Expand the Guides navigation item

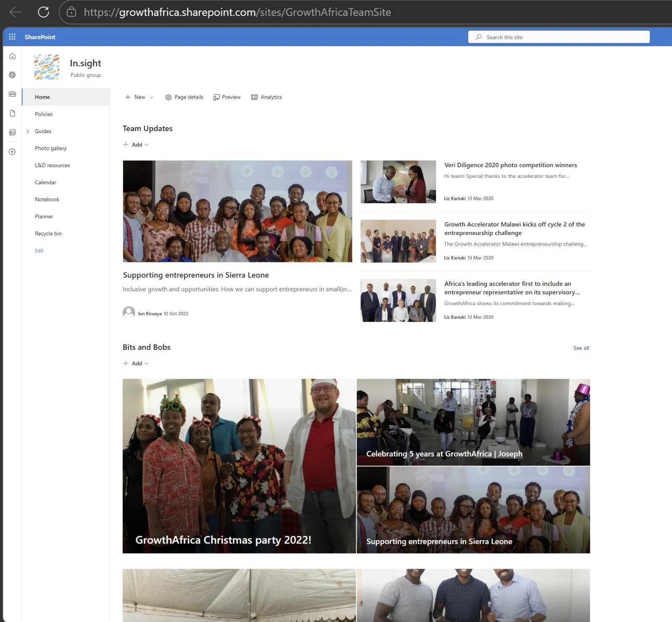click(x=28, y=131)
